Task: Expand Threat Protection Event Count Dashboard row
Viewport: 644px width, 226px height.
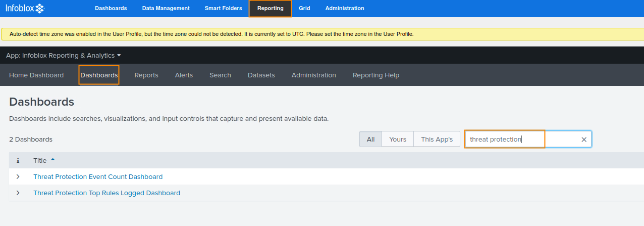Action: pos(18,176)
